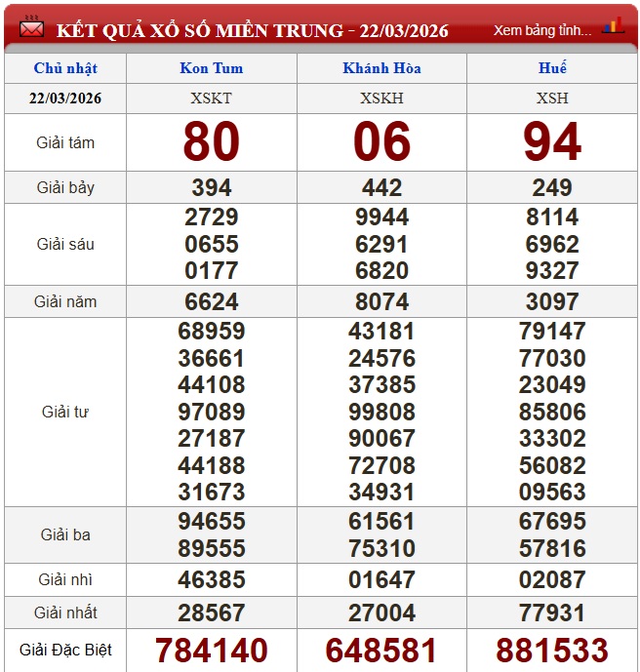Click the red envelope icon in header
Viewport: 640px width, 672px height.
tap(31, 28)
